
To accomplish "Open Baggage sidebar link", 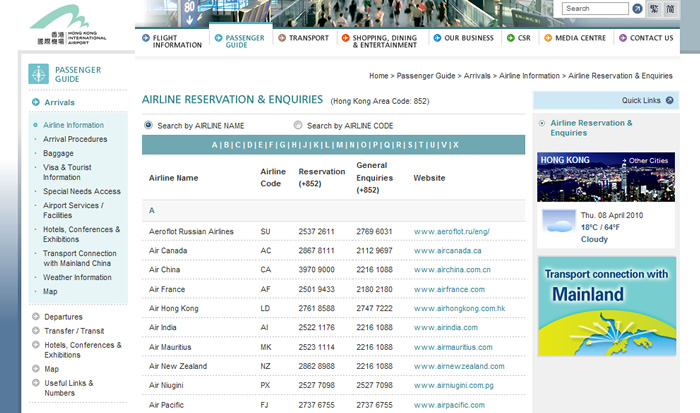I will 58,153.
